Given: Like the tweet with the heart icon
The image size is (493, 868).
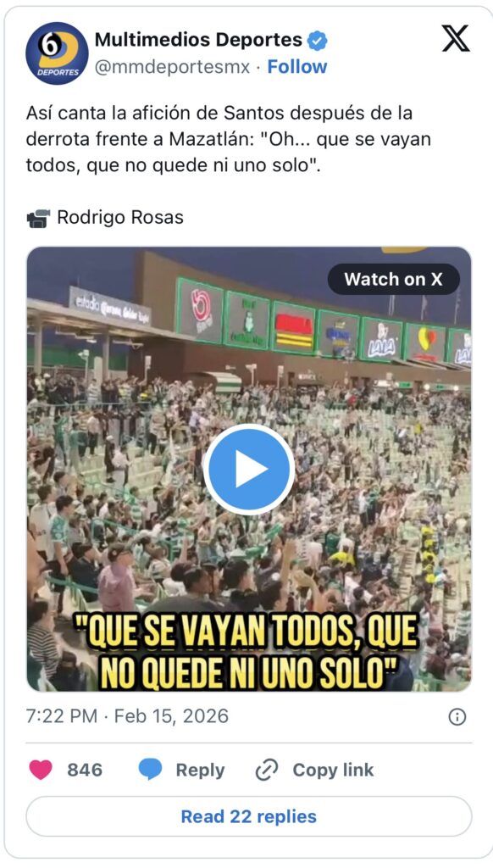Looking at the screenshot, I should click(x=41, y=770).
